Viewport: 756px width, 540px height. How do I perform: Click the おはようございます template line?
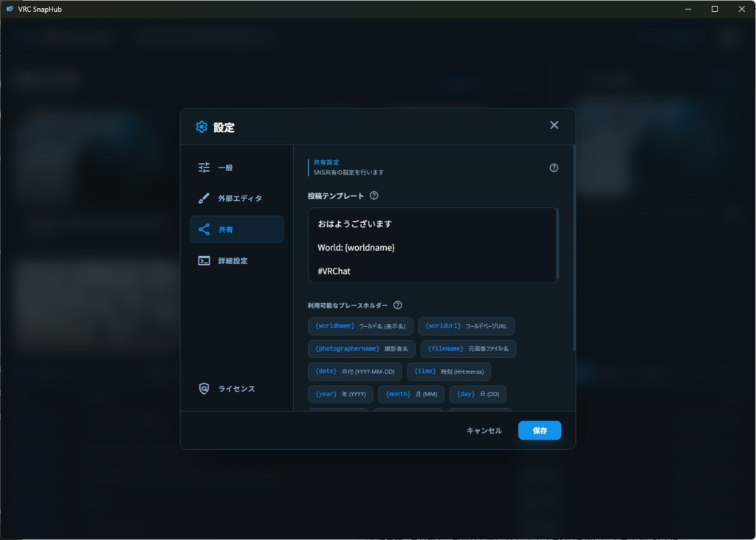click(354, 224)
